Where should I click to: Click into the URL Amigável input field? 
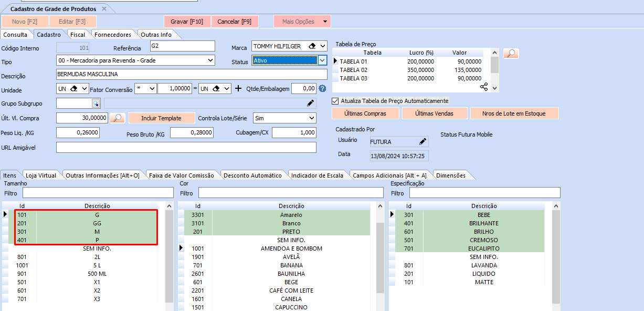(x=186, y=148)
